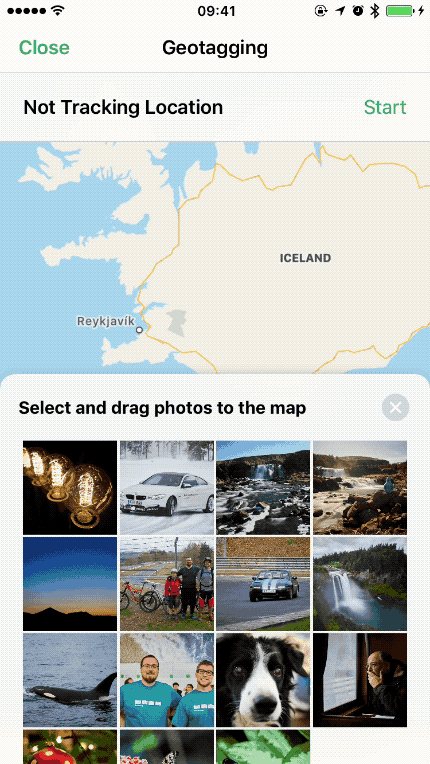This screenshot has height=764, width=430.
Task: Start location tracking
Action: (x=385, y=107)
